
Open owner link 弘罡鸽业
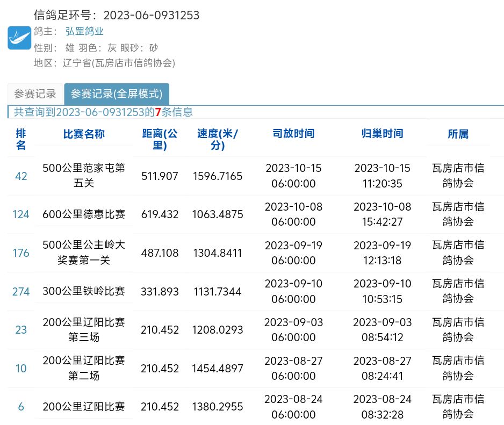point(84,32)
